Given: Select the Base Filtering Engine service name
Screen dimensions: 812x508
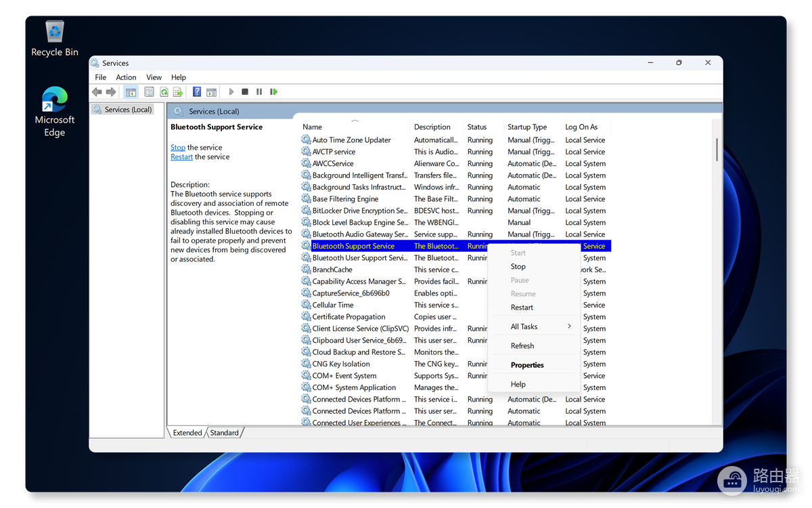Looking at the screenshot, I should 345,199.
